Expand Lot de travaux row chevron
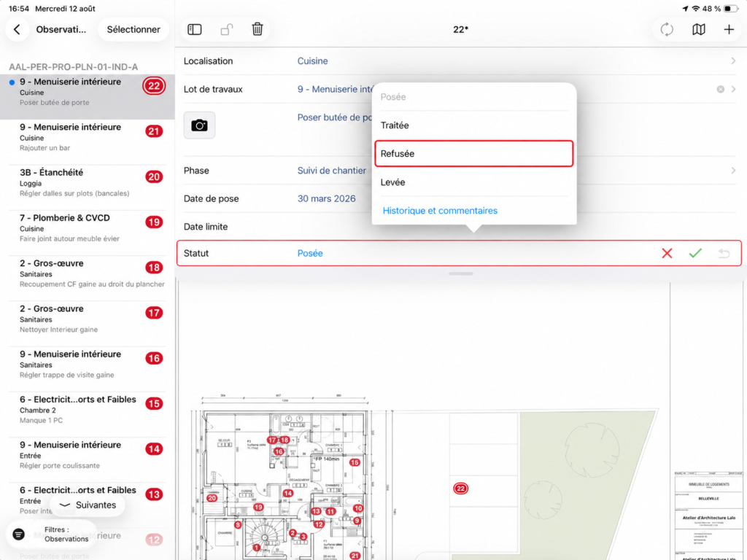The height and width of the screenshot is (560, 747). click(733, 90)
